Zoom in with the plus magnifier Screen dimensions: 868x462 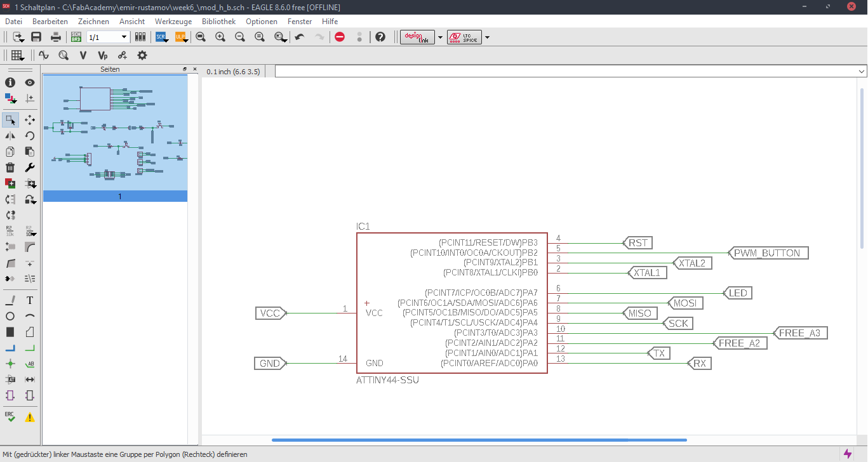[x=220, y=37]
